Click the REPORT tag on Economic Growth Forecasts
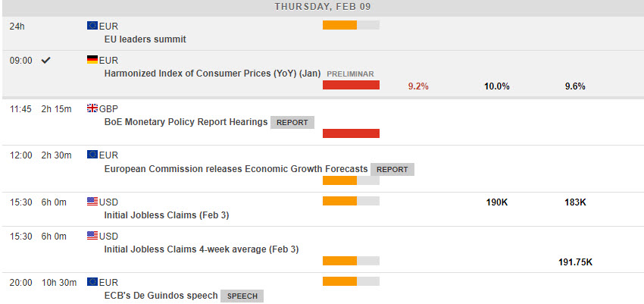Image resolution: width=644 pixels, height=304 pixels. pos(392,169)
